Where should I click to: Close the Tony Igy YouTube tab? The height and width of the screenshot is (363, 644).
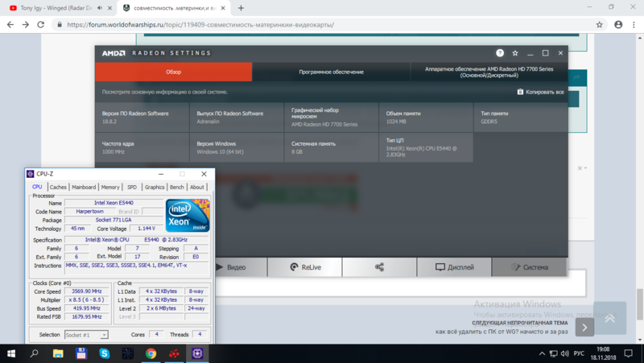(109, 8)
